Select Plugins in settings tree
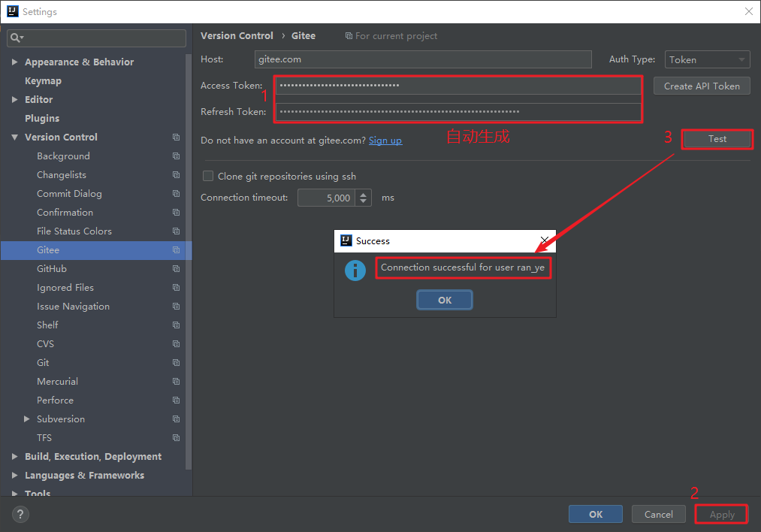This screenshot has width=761, height=532. tap(42, 119)
